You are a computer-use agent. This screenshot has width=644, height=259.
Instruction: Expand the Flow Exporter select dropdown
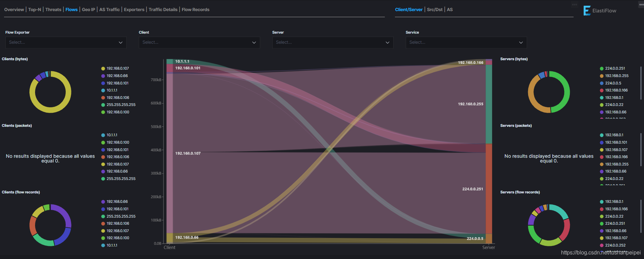click(66, 42)
